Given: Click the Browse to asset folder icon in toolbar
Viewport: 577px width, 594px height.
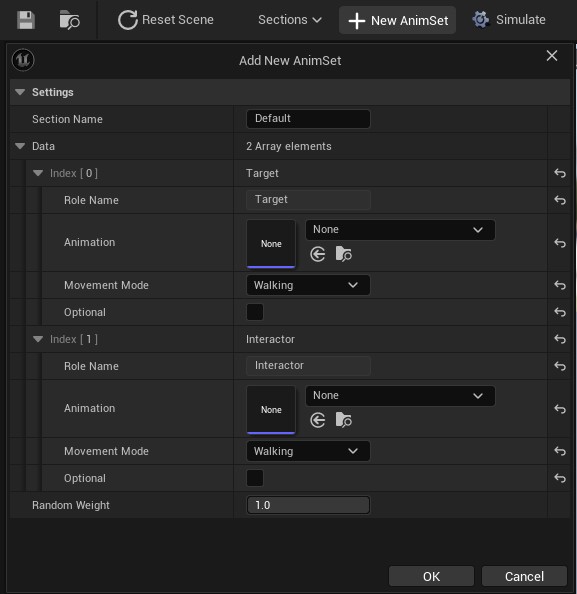Looking at the screenshot, I should [70, 20].
